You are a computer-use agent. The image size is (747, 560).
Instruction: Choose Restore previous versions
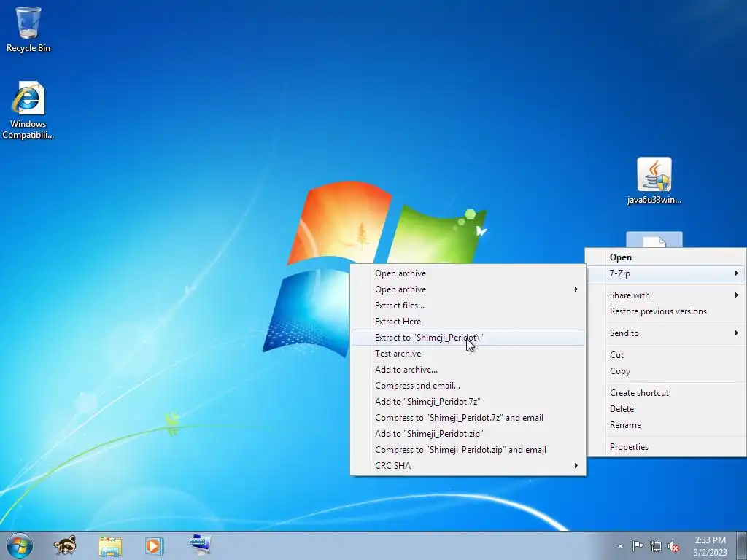click(666, 311)
